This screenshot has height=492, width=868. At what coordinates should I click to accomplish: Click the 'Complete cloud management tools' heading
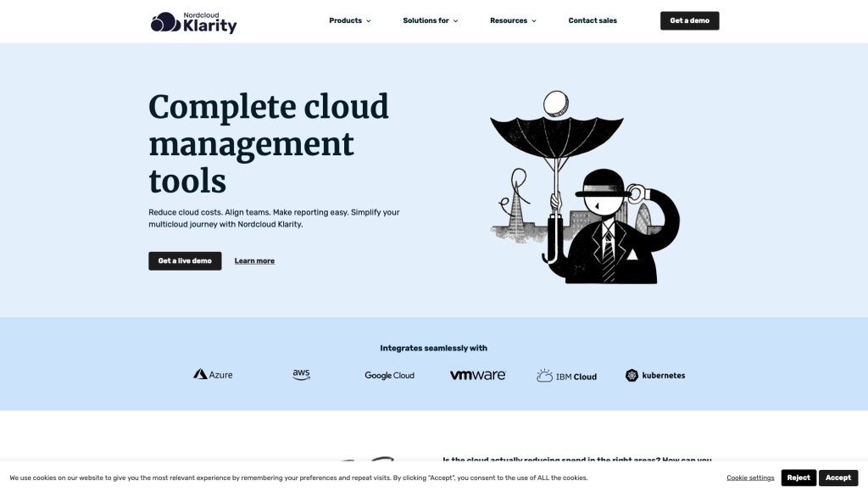tap(269, 143)
